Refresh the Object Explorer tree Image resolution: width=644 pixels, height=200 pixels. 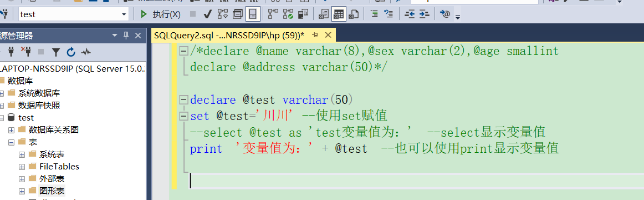click(71, 52)
